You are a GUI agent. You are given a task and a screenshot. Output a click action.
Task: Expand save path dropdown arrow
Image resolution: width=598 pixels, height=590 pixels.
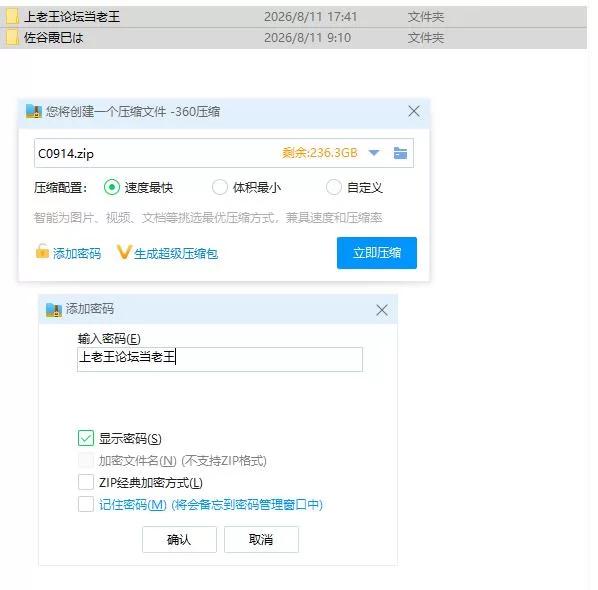coord(374,153)
